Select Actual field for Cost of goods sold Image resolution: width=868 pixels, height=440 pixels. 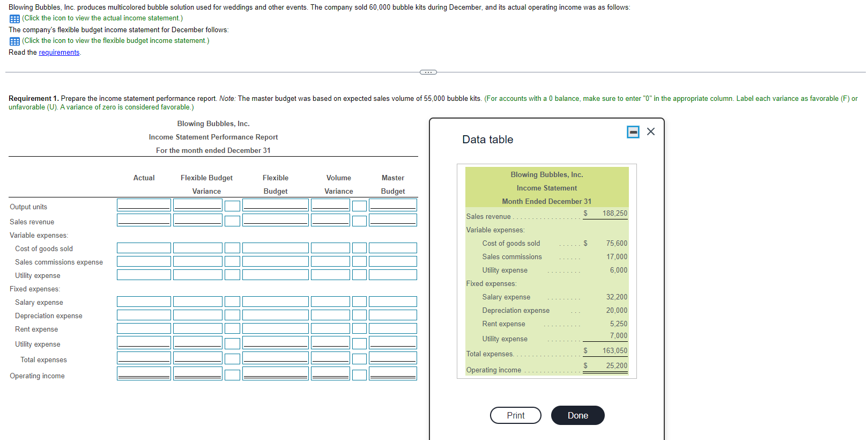click(x=144, y=248)
